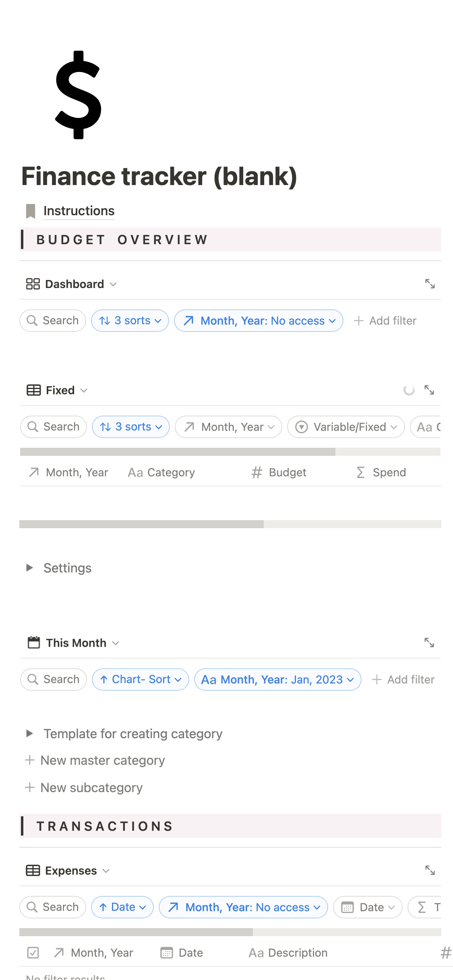Viewport: 453px width, 980px height.
Task: Click the horizontal scrollbar under Fixed filters
Action: click(178, 452)
